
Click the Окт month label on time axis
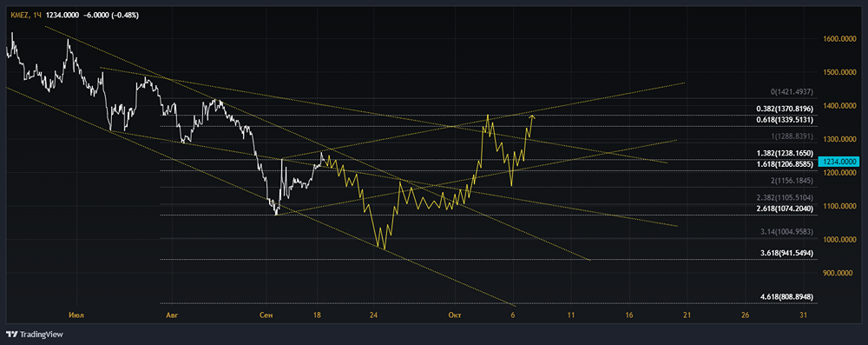455,315
